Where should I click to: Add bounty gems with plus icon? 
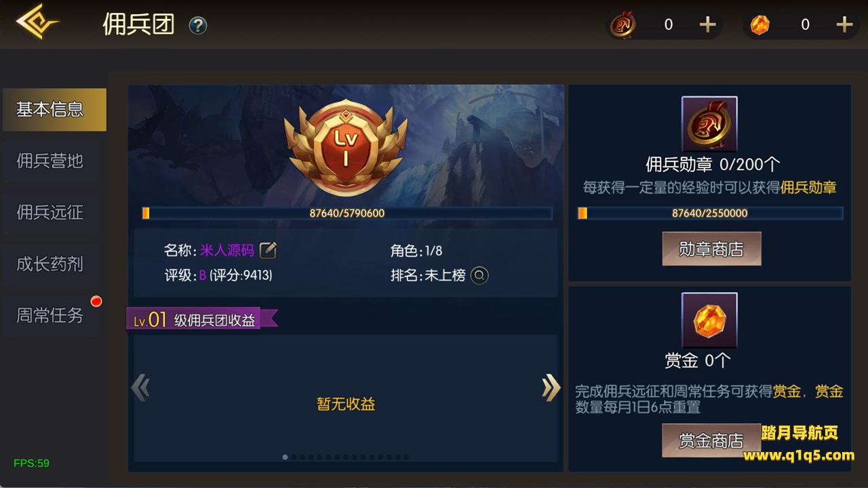click(x=844, y=25)
